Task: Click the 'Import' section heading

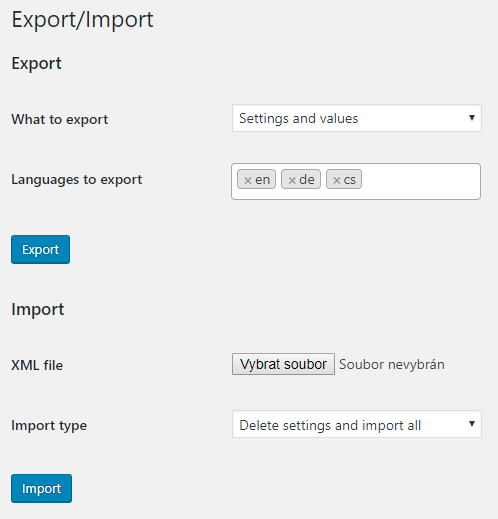Action: tap(38, 309)
